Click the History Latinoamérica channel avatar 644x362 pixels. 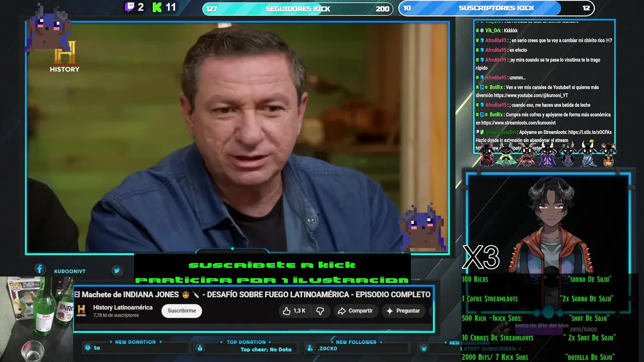82,311
